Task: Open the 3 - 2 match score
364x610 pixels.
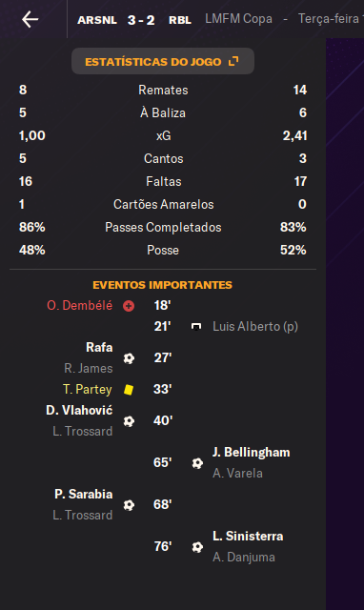Action: [x=141, y=20]
